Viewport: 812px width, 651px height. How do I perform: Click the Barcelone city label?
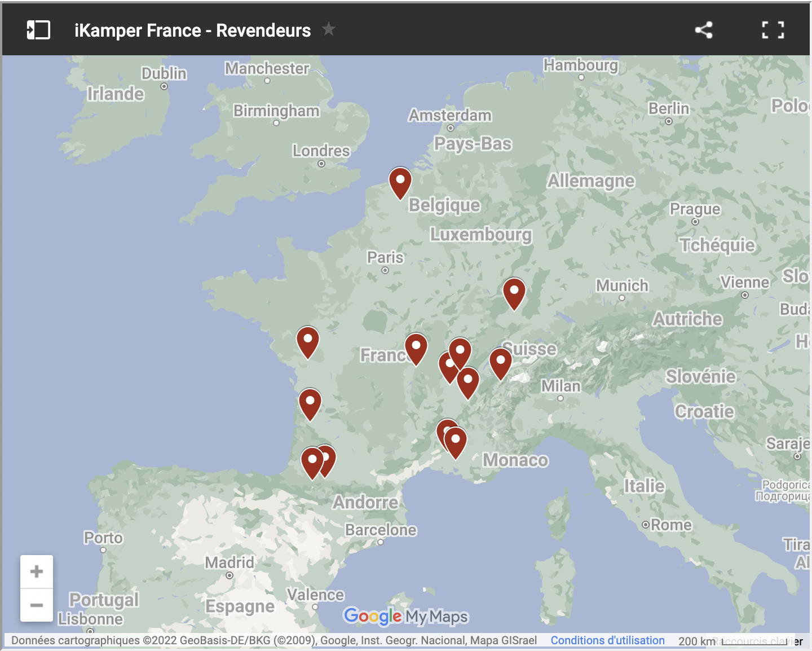coord(381,530)
